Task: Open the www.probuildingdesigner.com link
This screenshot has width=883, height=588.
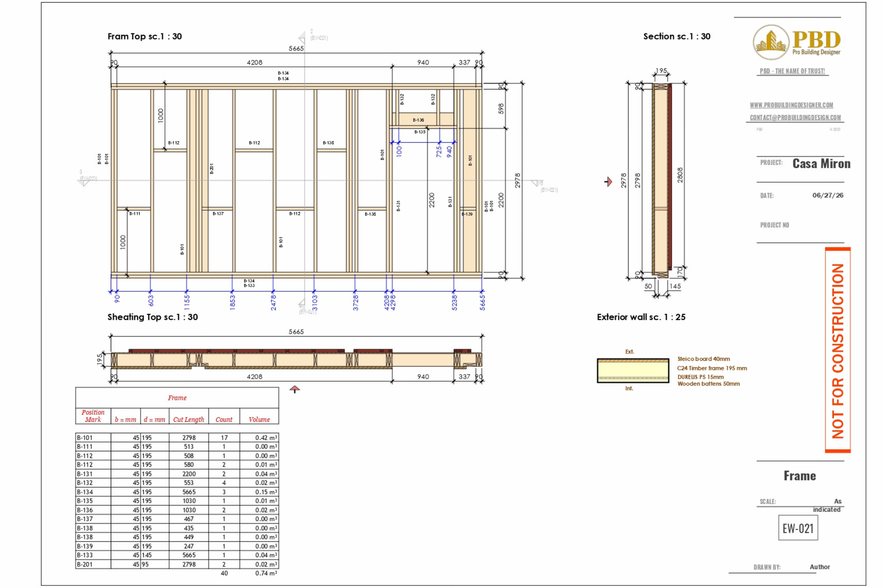Action: pos(791,105)
